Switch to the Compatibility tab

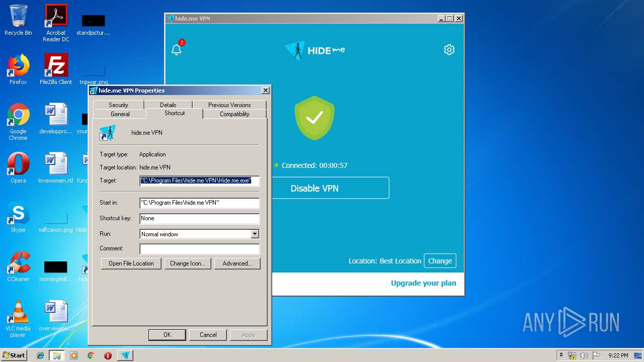point(234,114)
